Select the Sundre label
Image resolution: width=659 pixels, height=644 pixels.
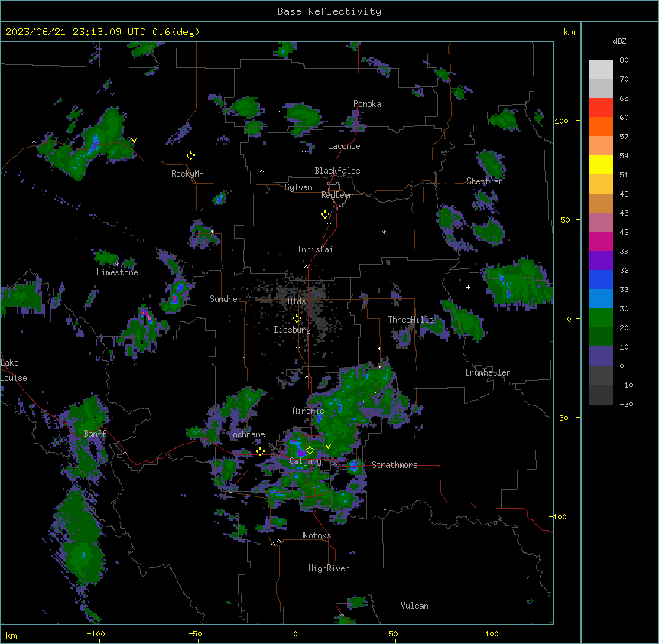[x=223, y=299]
